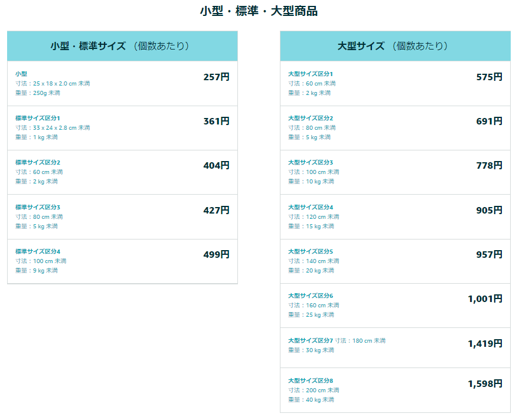Select the 大型サイズ区分8 label
The height and width of the screenshot is (420, 519).
pyautogui.click(x=311, y=380)
